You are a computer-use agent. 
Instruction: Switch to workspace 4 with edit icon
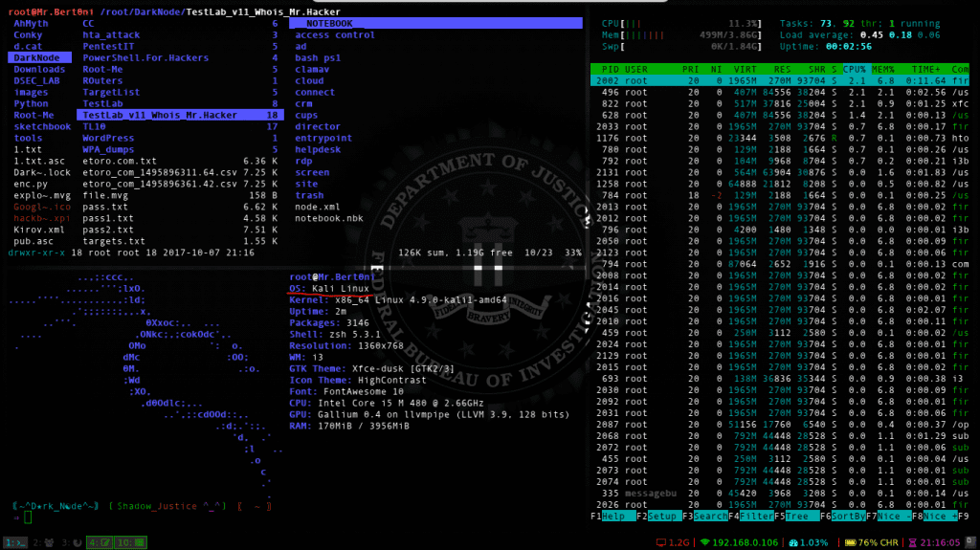99,542
